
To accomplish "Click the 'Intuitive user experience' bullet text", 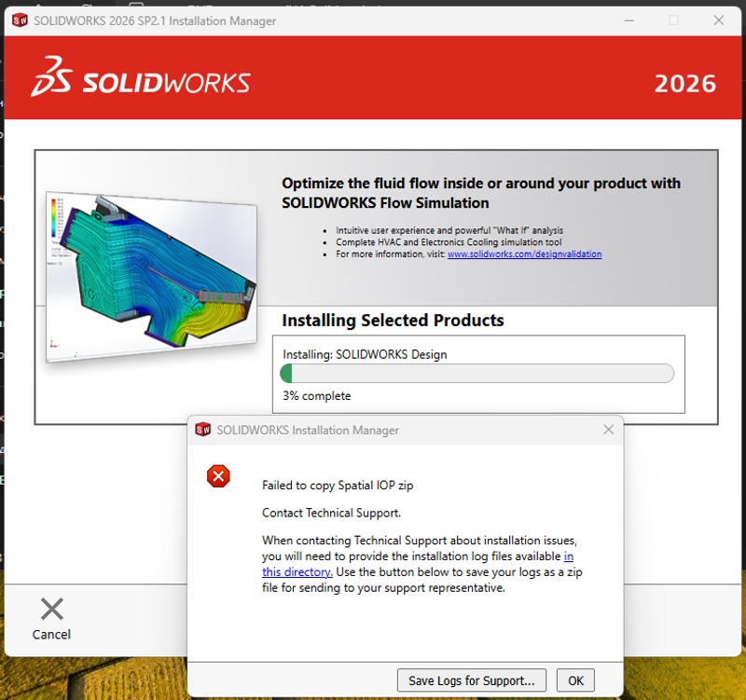I will (x=449, y=230).
